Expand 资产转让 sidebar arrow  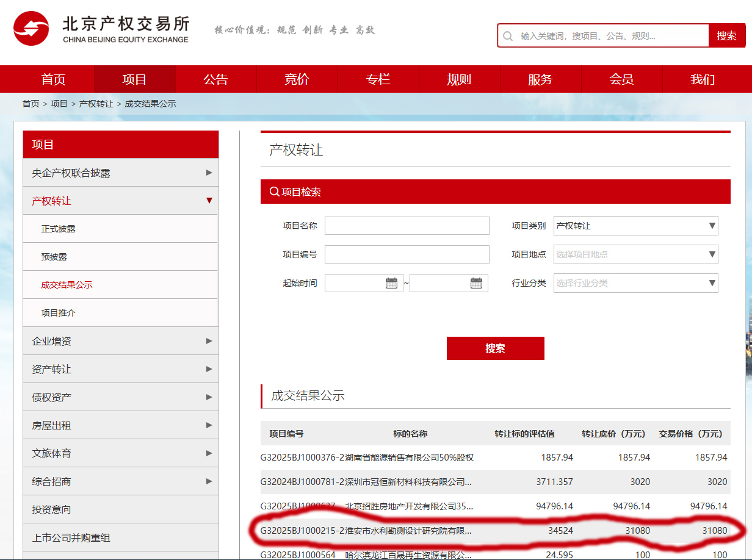tap(209, 369)
